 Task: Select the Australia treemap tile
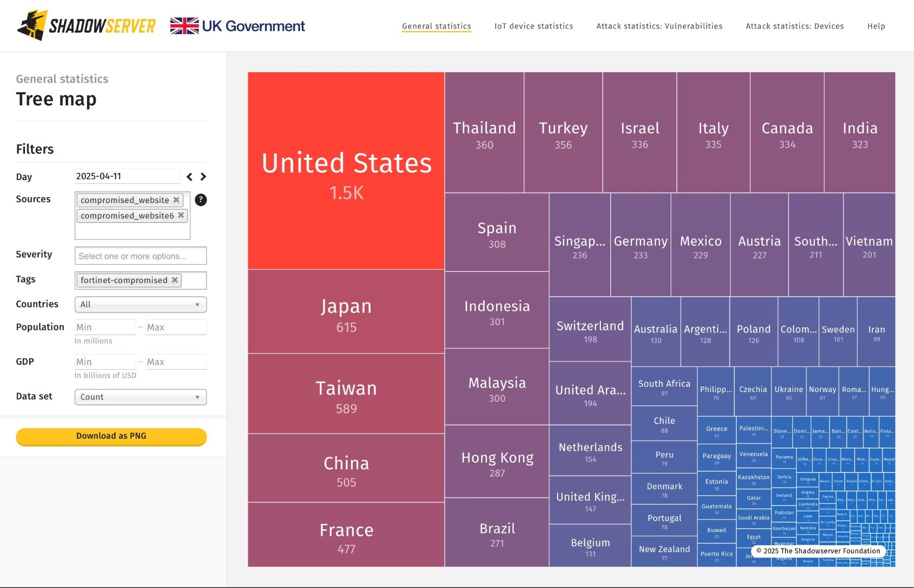pos(656,332)
